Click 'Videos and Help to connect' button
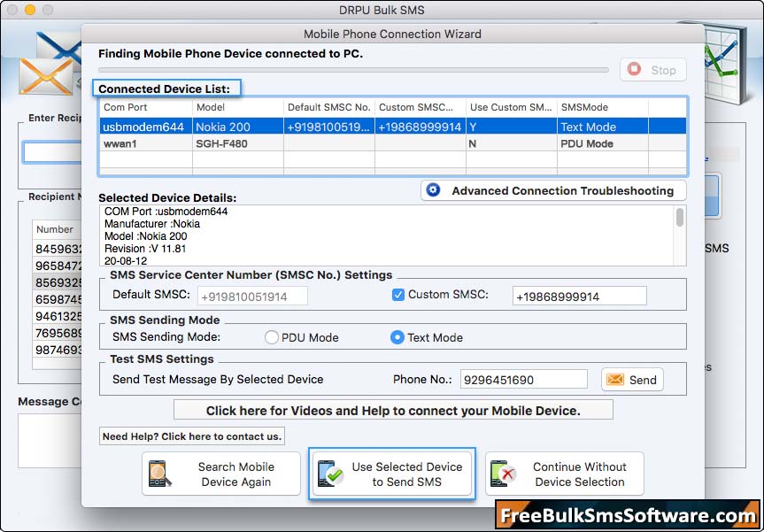Image resolution: width=764 pixels, height=532 pixels. click(x=393, y=410)
